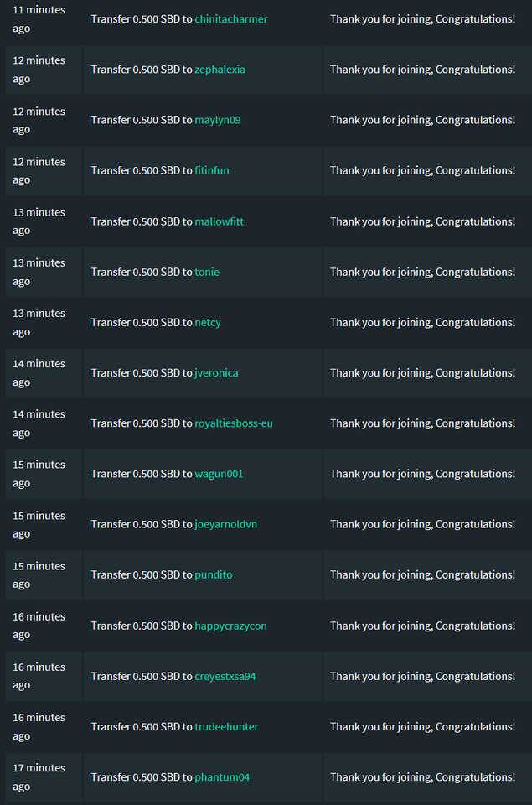
Task: Visit the royaltiesboss-eu account link
Action: [x=234, y=423]
